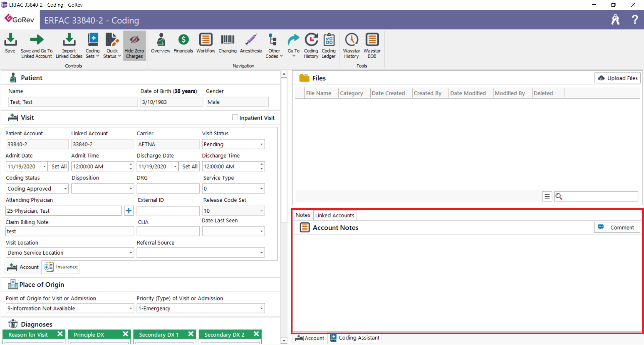This screenshot has height=345, width=644.
Task: Toggle Hide Zero Charges
Action: (134, 46)
